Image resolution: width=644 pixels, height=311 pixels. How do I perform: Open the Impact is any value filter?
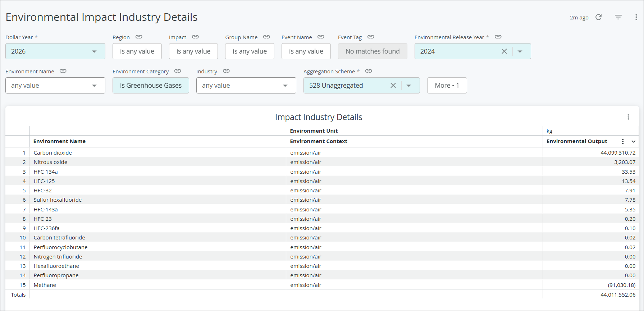(193, 51)
